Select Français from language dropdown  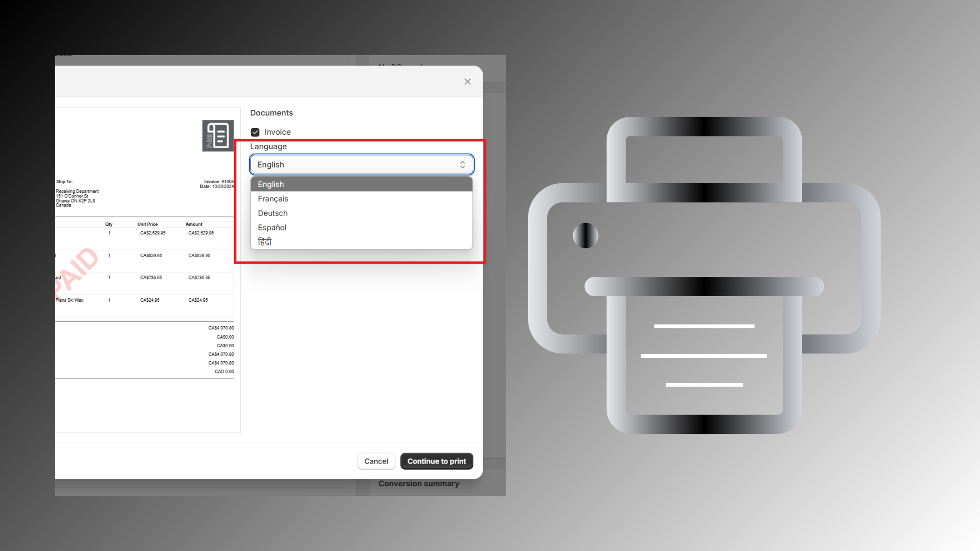(273, 198)
